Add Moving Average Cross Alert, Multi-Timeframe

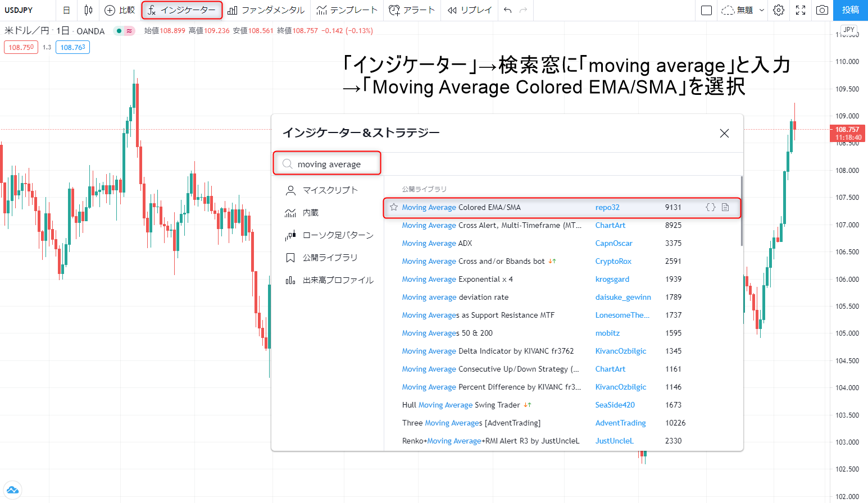point(492,225)
